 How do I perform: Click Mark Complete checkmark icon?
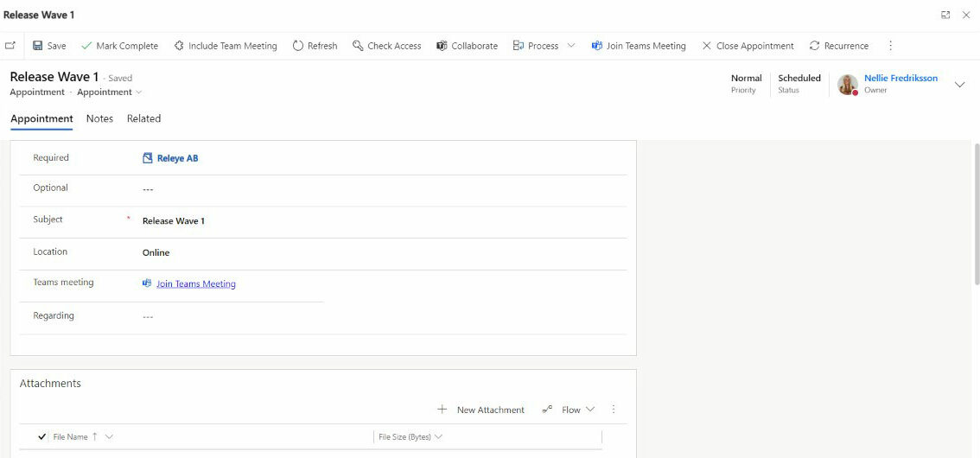pyautogui.click(x=86, y=46)
